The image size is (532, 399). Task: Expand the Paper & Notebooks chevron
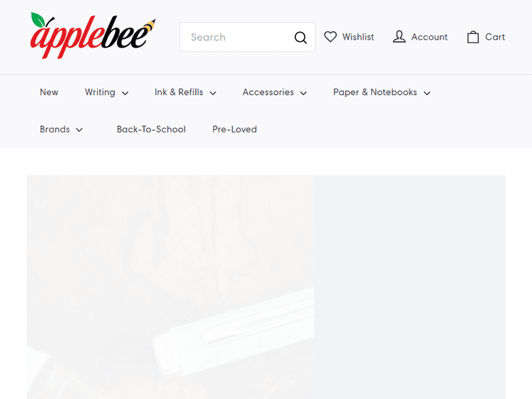(427, 93)
